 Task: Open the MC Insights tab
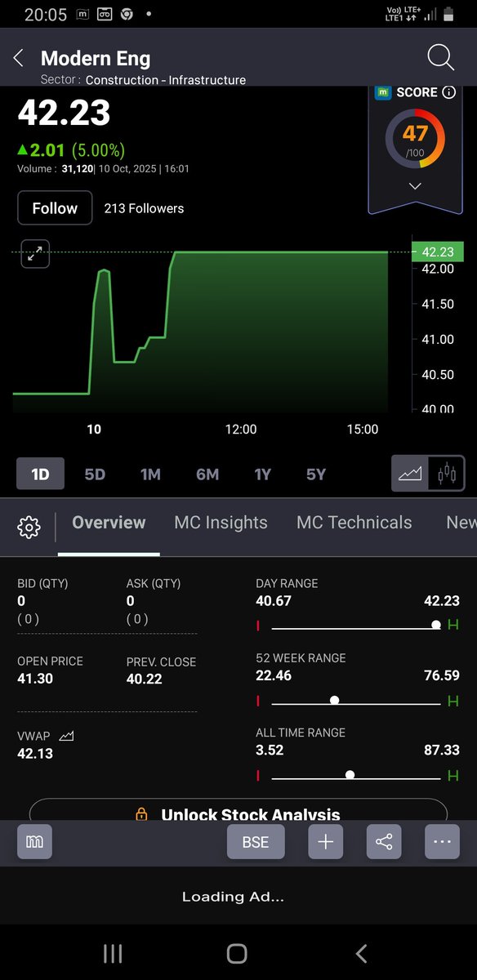[x=221, y=523]
